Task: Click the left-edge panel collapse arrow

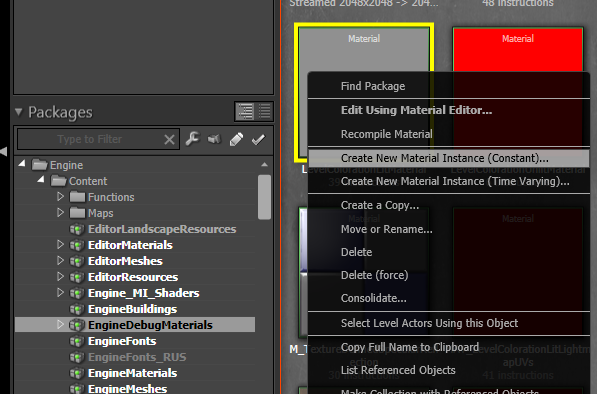Action: coord(3,152)
